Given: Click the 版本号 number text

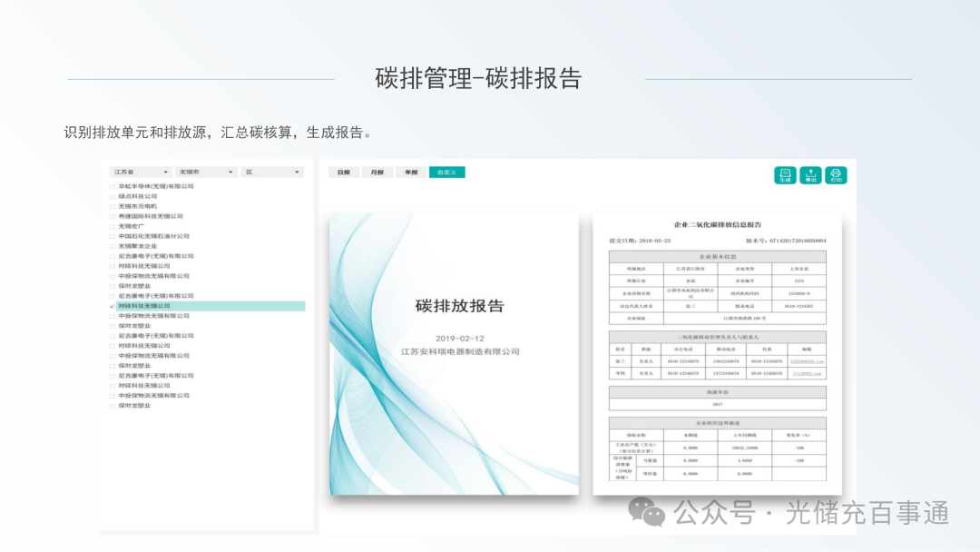Looking at the screenshot, I should (x=786, y=241).
